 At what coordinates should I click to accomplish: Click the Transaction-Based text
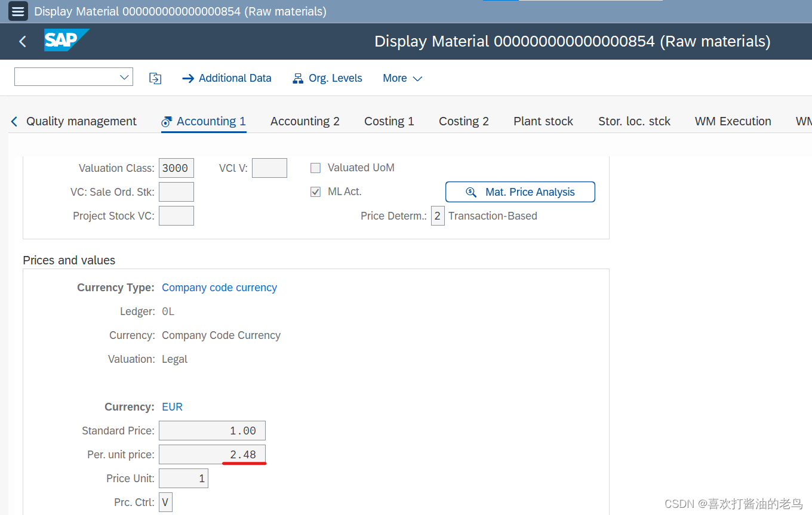pyautogui.click(x=493, y=215)
